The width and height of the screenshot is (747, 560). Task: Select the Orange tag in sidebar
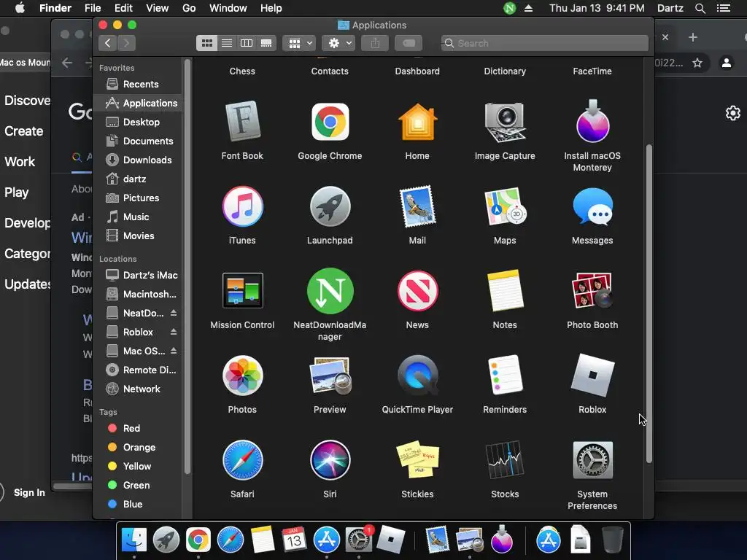coord(139,447)
